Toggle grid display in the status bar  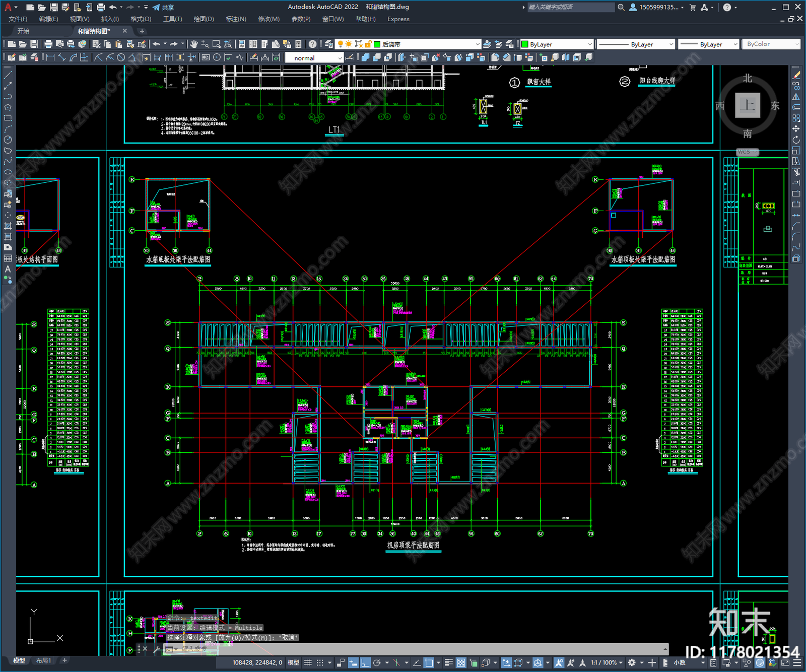[x=308, y=662]
